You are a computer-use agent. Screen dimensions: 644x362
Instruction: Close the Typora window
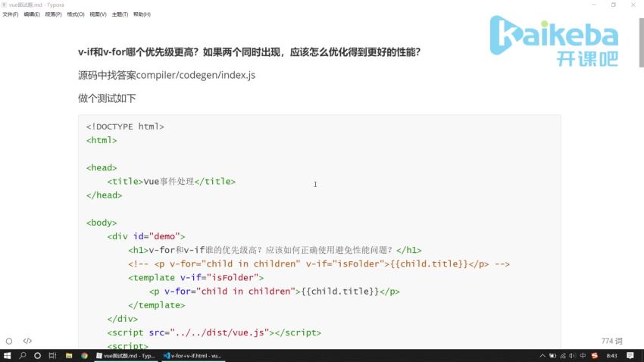tap(633, 5)
